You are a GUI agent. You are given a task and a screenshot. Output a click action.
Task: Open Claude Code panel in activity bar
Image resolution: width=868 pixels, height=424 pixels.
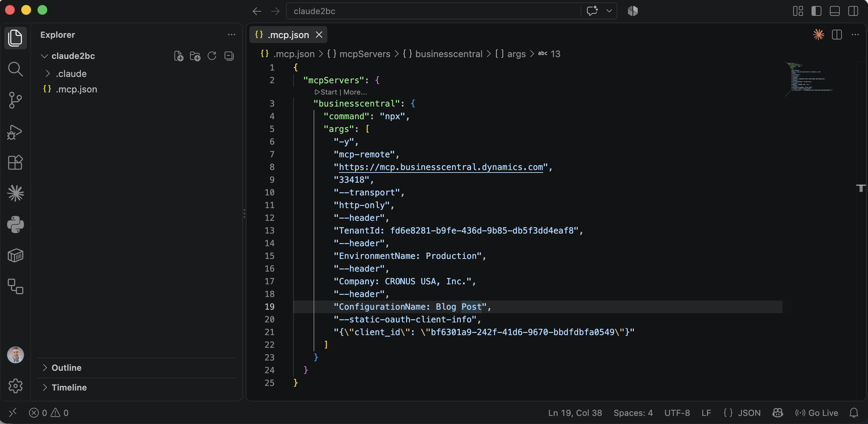pos(15,193)
